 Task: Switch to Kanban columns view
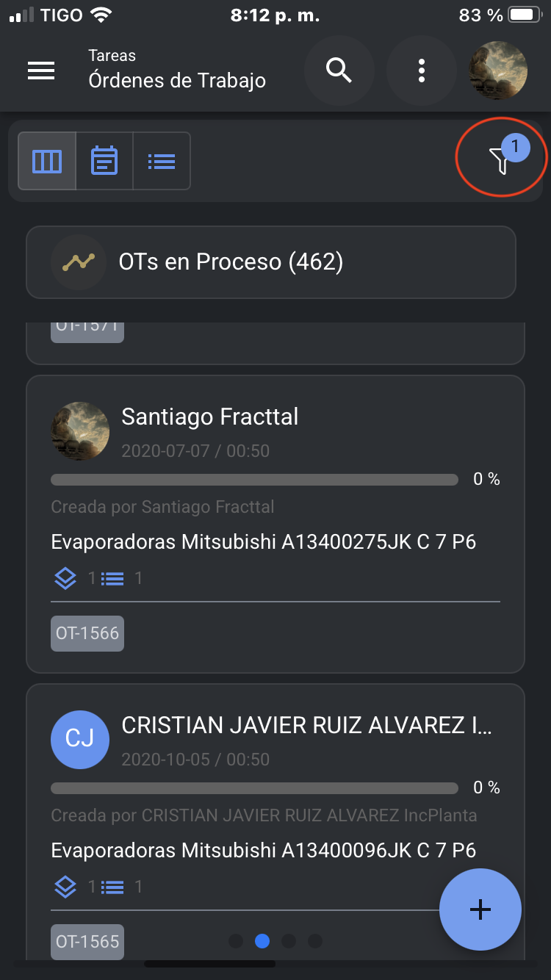tap(47, 161)
